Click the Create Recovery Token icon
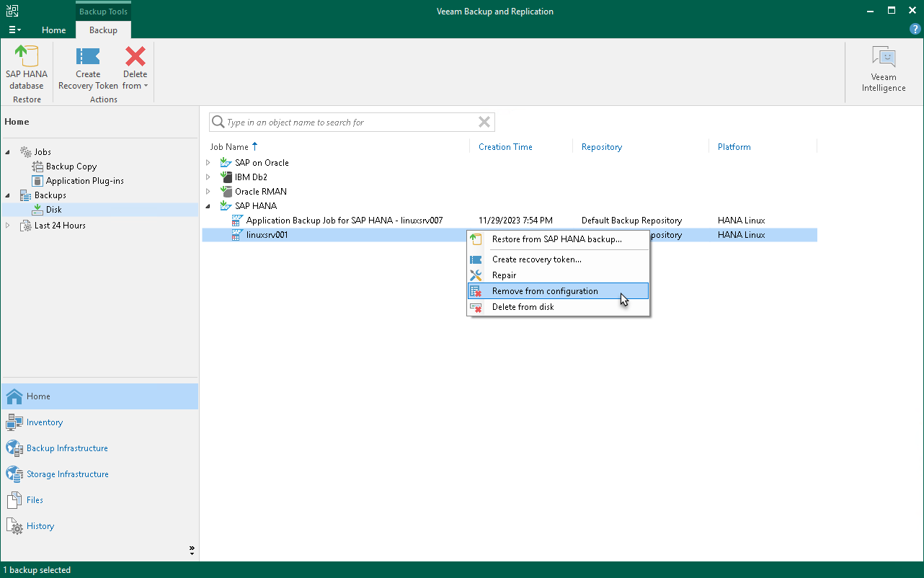 point(87,68)
